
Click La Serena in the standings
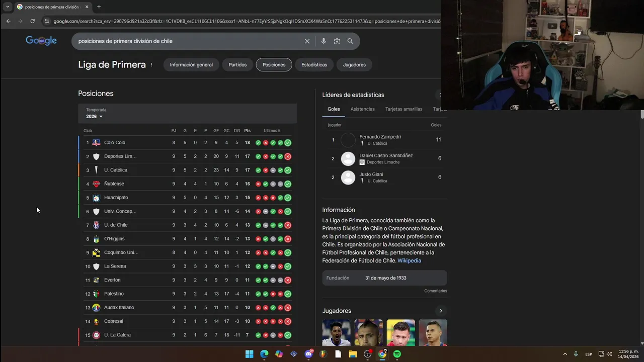[x=115, y=266]
